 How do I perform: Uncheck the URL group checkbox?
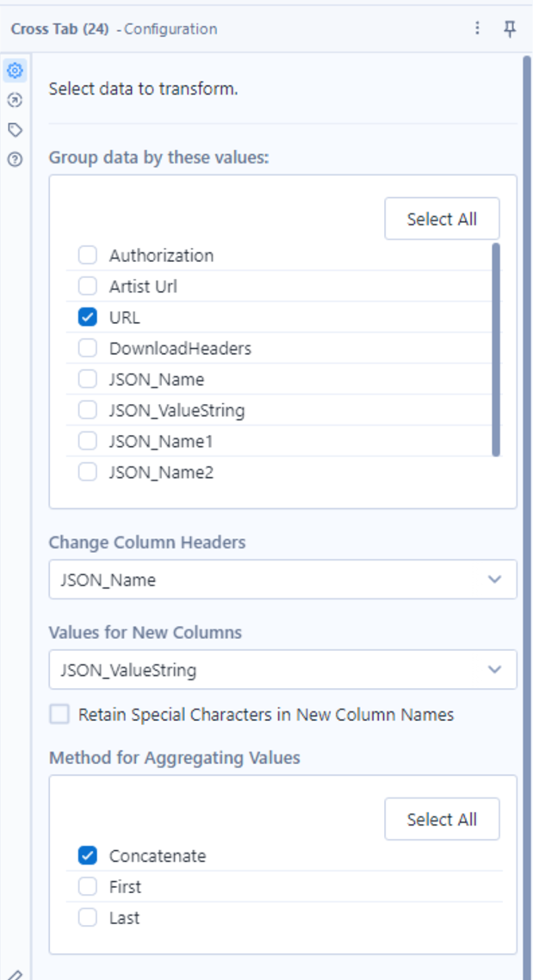click(x=88, y=318)
